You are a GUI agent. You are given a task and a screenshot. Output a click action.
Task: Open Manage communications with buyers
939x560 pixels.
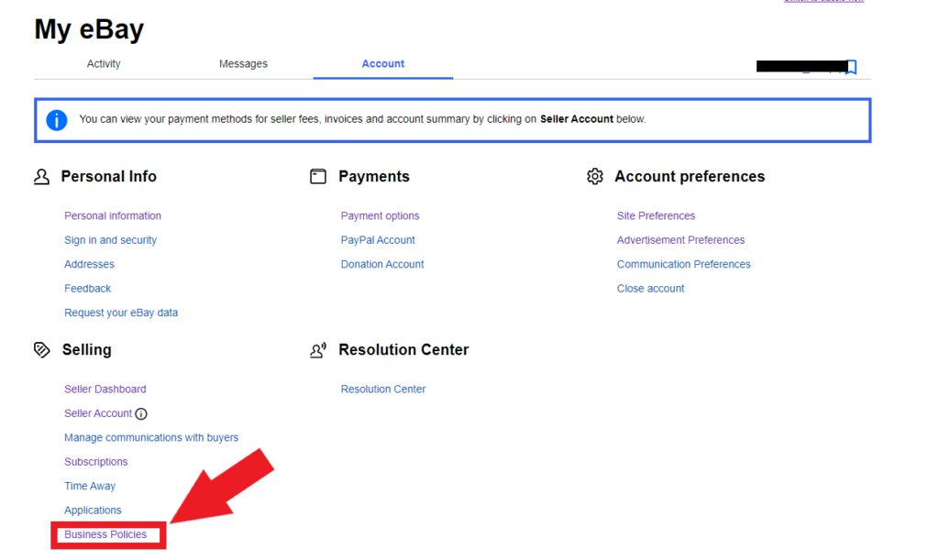[x=151, y=437]
